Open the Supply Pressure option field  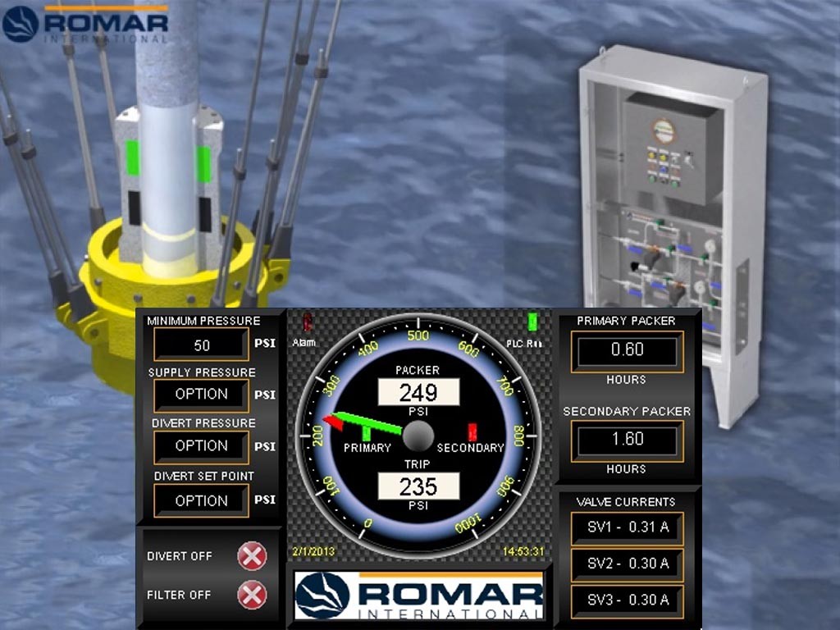coord(201,395)
